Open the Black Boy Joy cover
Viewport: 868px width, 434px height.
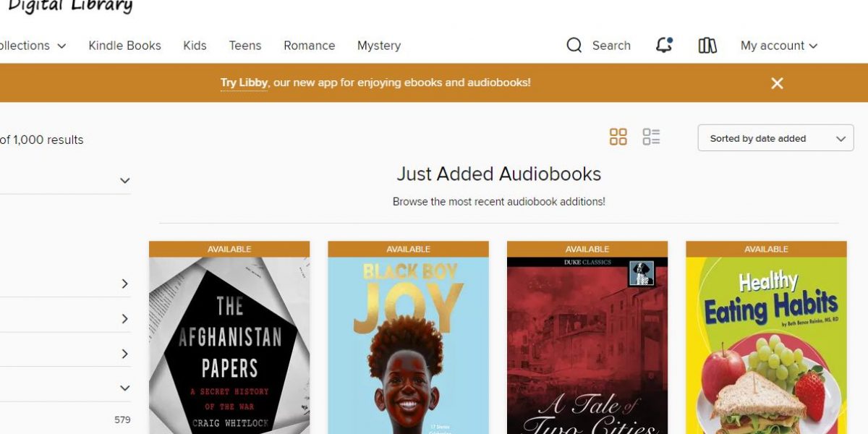click(408, 345)
